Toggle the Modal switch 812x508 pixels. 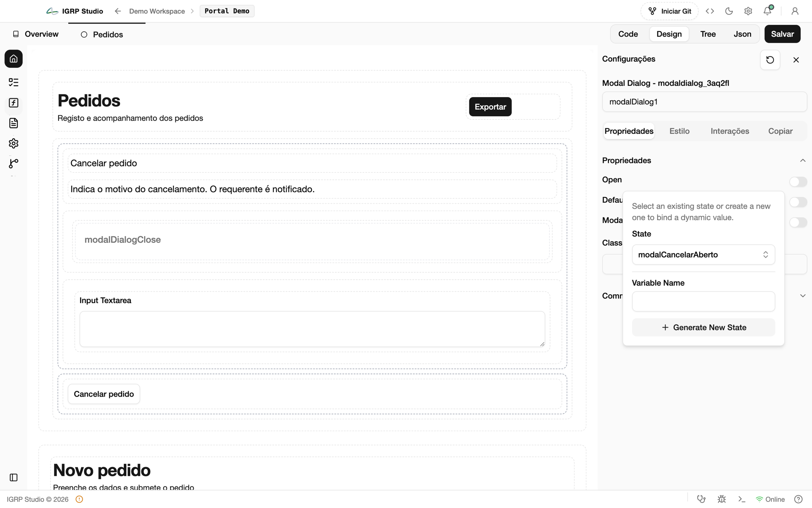coord(798,222)
